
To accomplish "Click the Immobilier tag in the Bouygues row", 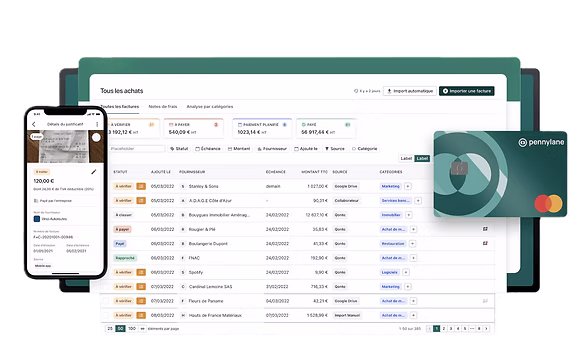I will point(391,215).
